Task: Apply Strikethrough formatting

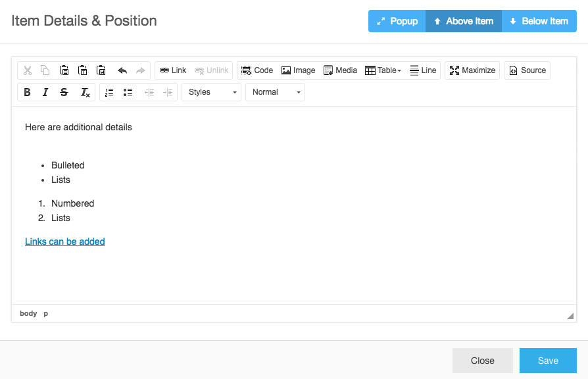Action: [64, 92]
